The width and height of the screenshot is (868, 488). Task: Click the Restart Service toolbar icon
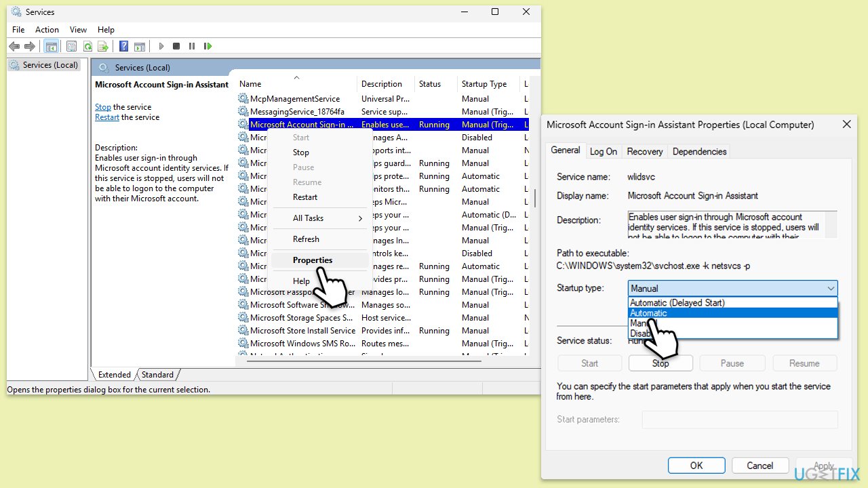point(208,45)
